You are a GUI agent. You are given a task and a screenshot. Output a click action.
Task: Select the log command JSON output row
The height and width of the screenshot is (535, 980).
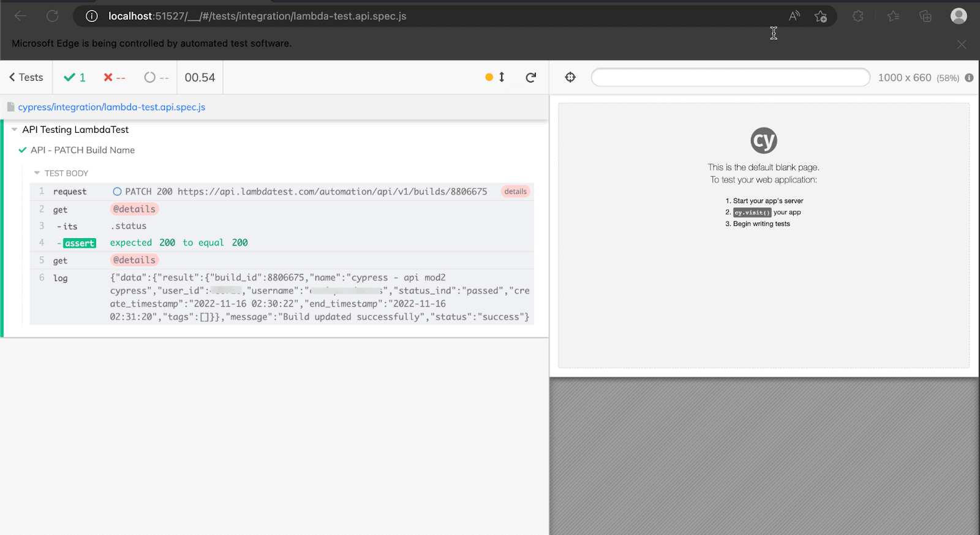tap(282, 297)
